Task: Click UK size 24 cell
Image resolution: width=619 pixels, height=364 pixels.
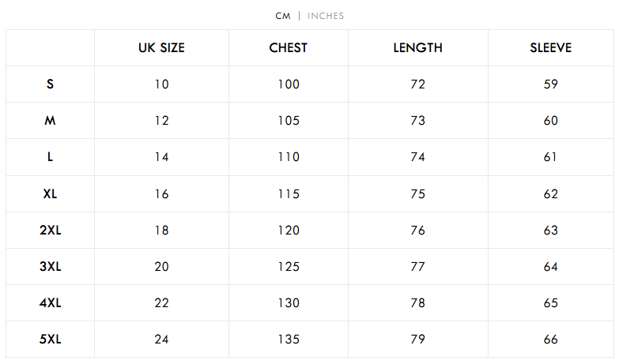Action: [x=161, y=340]
